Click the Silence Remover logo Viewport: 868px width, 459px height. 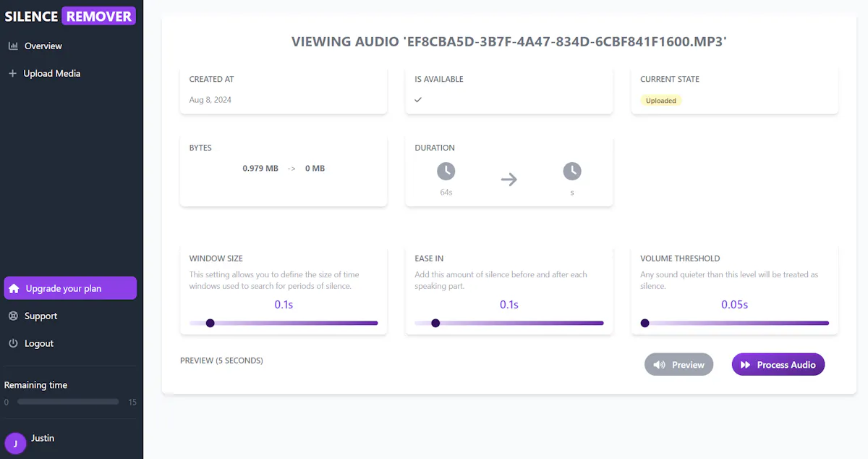point(69,16)
